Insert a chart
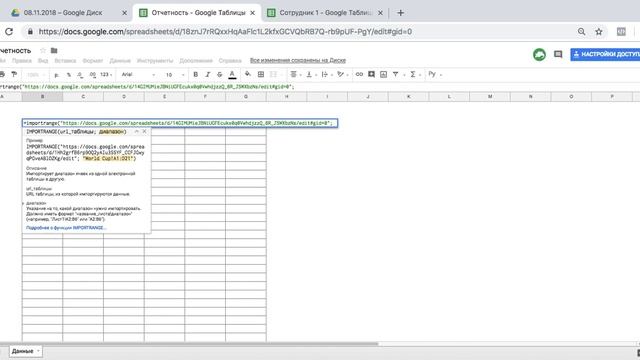 click(383, 74)
